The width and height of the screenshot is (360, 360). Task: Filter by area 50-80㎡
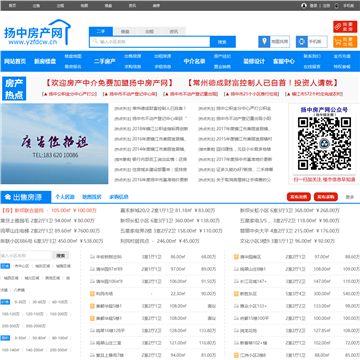point(39,338)
